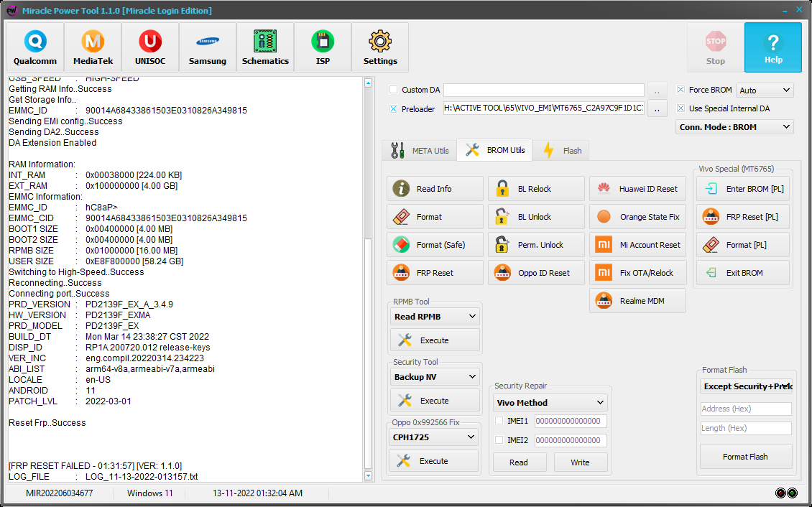Click Read Info

click(435, 189)
